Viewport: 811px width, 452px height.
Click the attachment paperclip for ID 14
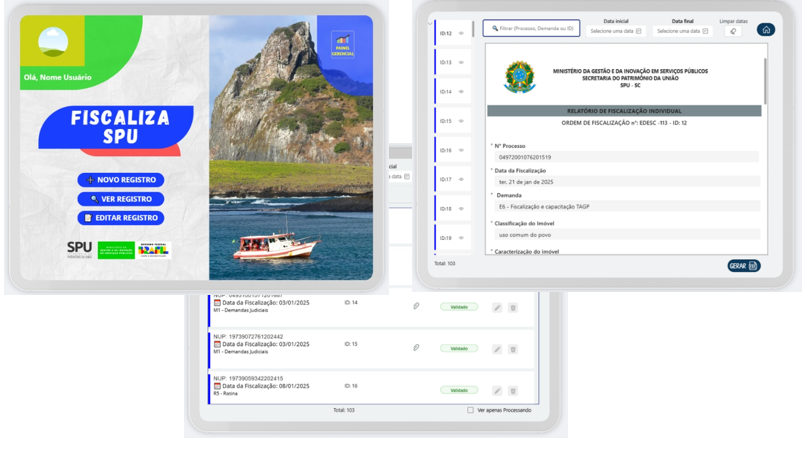pyautogui.click(x=416, y=306)
